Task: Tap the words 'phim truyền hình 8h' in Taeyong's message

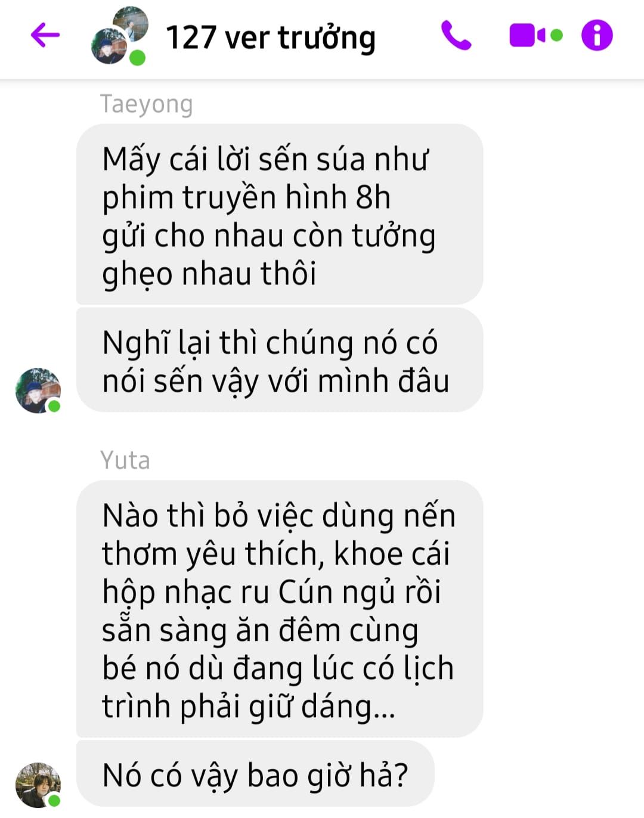Action: [x=246, y=197]
